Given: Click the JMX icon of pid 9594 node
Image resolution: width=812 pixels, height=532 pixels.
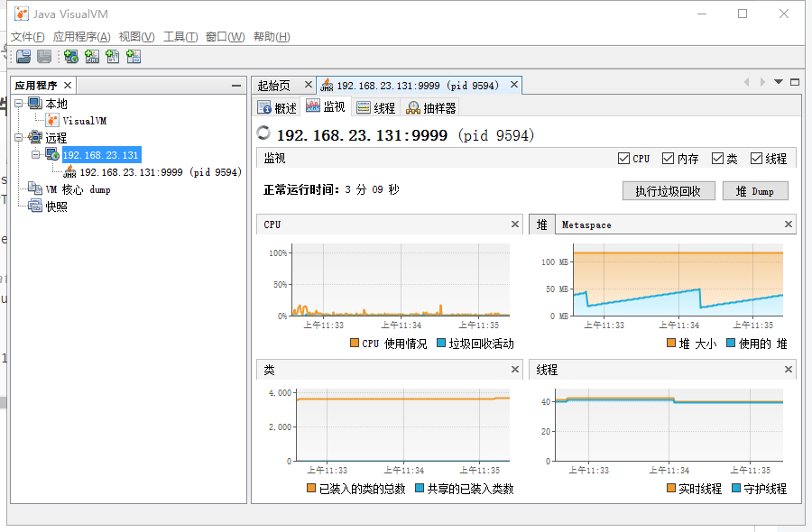Looking at the screenshot, I should 69,172.
